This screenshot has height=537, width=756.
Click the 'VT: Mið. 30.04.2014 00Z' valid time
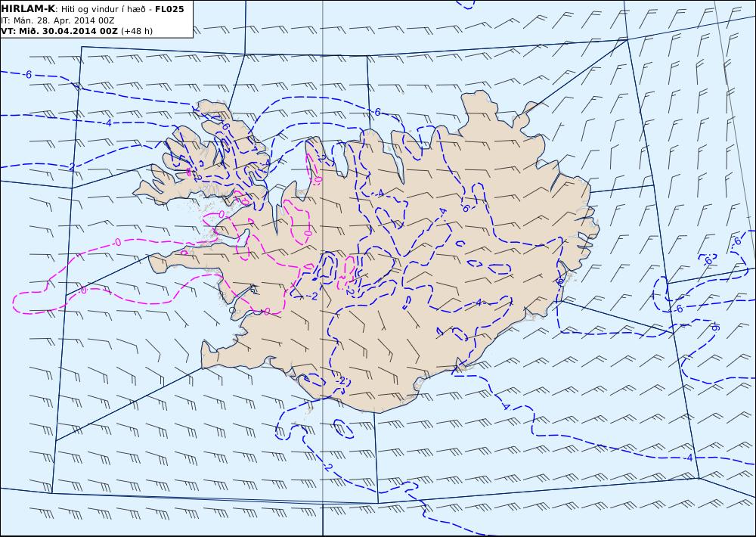tap(59, 31)
